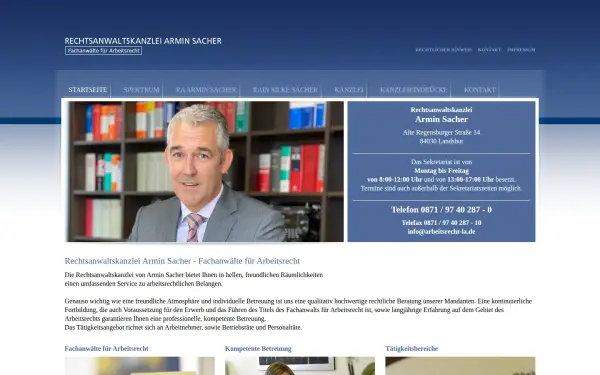Open the Startseite navigation tab
Viewport: 600px width, 375px height.
pyautogui.click(x=88, y=90)
